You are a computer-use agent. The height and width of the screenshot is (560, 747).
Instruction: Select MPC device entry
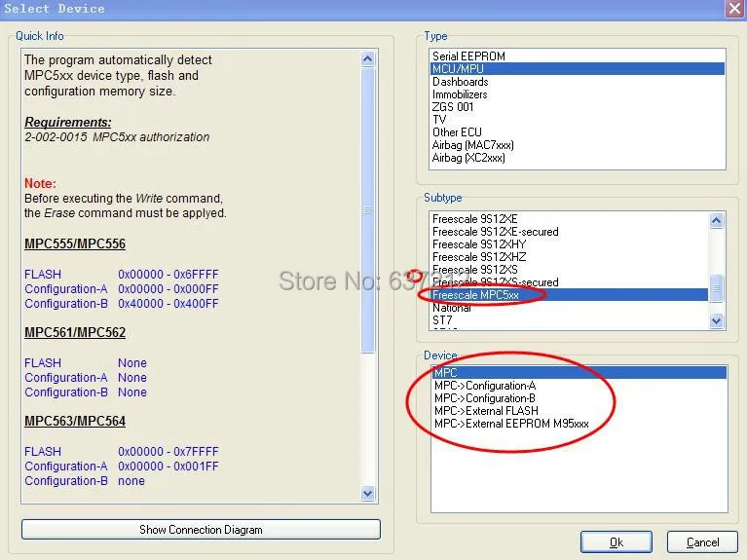(x=579, y=372)
